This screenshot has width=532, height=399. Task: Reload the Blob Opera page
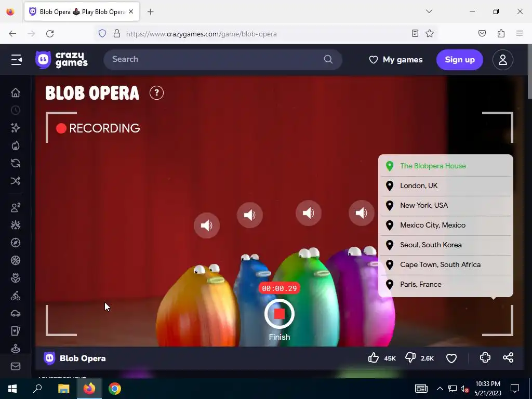[50, 33]
